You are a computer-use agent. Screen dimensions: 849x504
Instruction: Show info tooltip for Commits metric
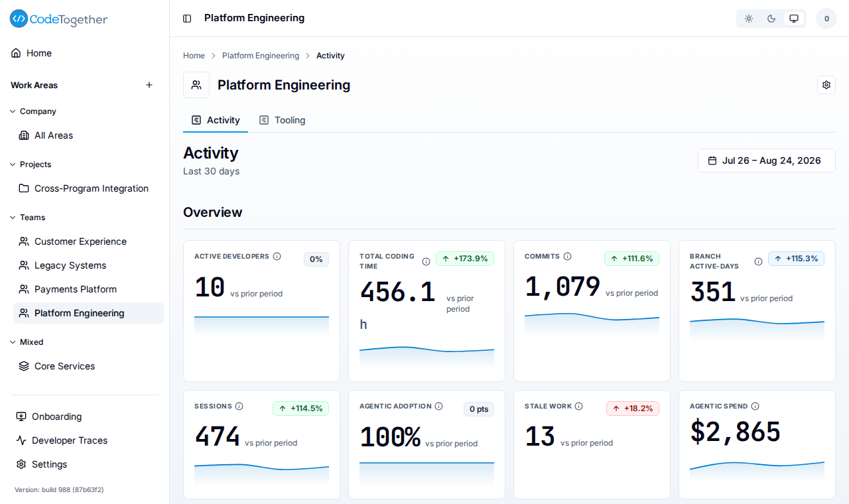point(567,256)
